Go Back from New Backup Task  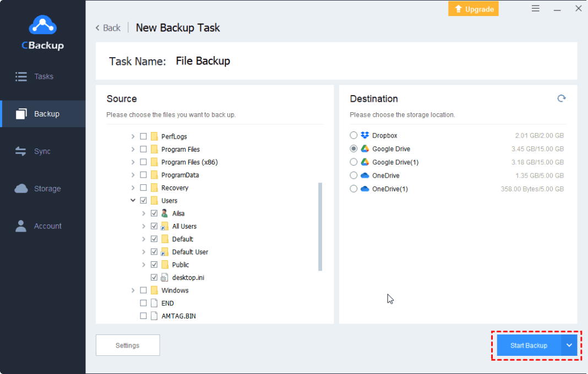point(108,28)
